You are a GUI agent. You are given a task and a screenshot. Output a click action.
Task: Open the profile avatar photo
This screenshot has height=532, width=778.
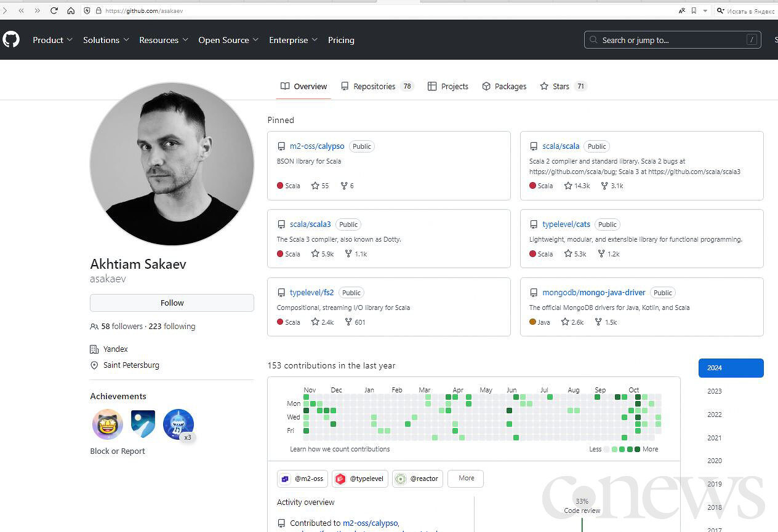click(x=172, y=164)
